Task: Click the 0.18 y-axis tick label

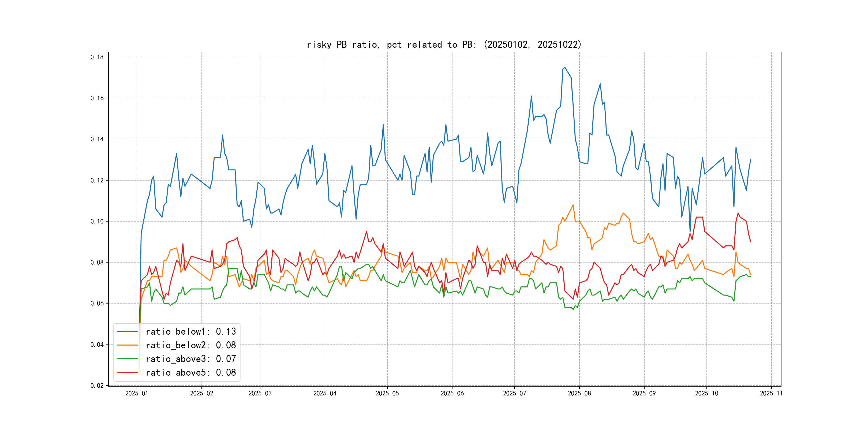Action: 97,57
